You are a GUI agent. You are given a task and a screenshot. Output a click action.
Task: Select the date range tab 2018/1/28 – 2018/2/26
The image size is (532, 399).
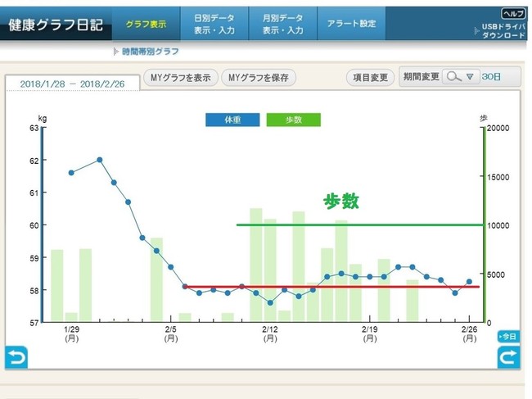(x=72, y=84)
